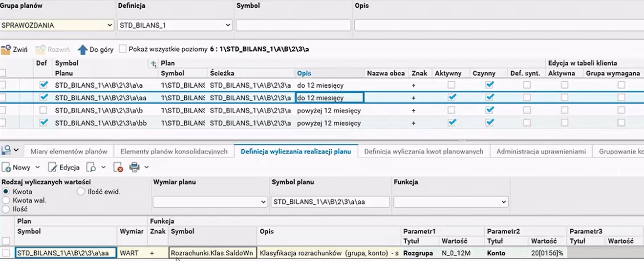Image resolution: width=644 pixels, height=262 pixels.
Task: Click the Zwiń collapse folder icon
Action: [x=6, y=49]
